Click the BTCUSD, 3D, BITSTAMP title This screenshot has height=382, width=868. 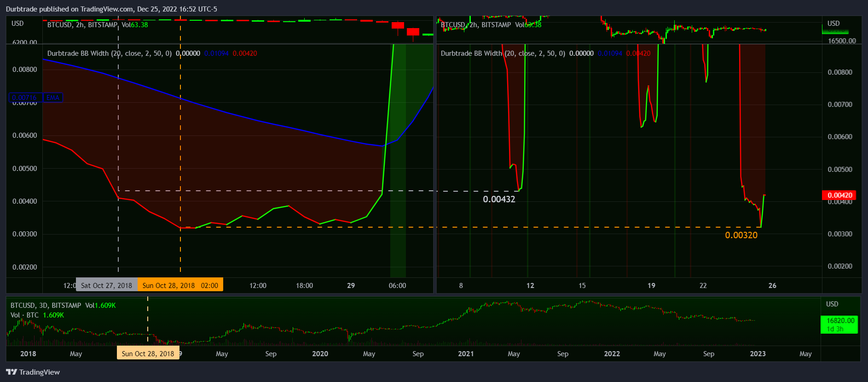(46, 305)
